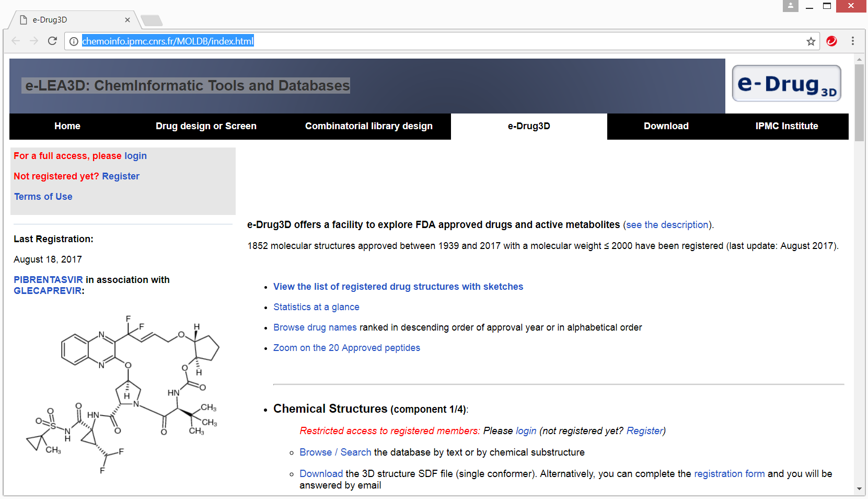
Task: Open Drug design or Screen menu
Action: pos(206,126)
